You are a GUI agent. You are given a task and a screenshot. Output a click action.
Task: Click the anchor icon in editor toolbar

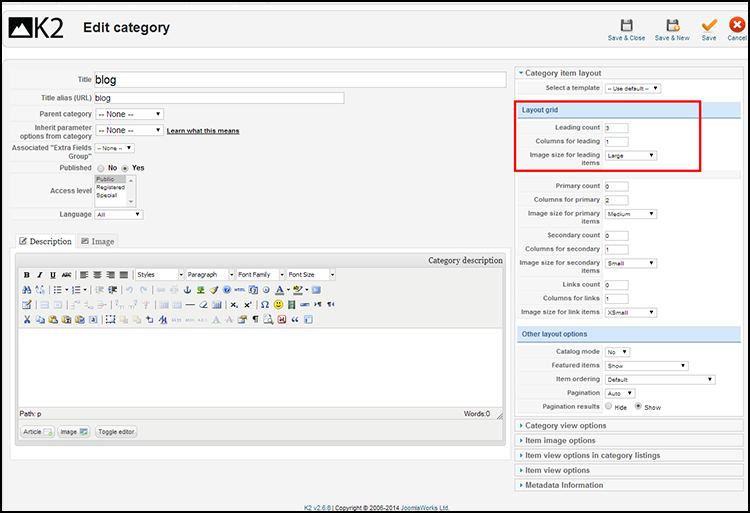point(187,290)
